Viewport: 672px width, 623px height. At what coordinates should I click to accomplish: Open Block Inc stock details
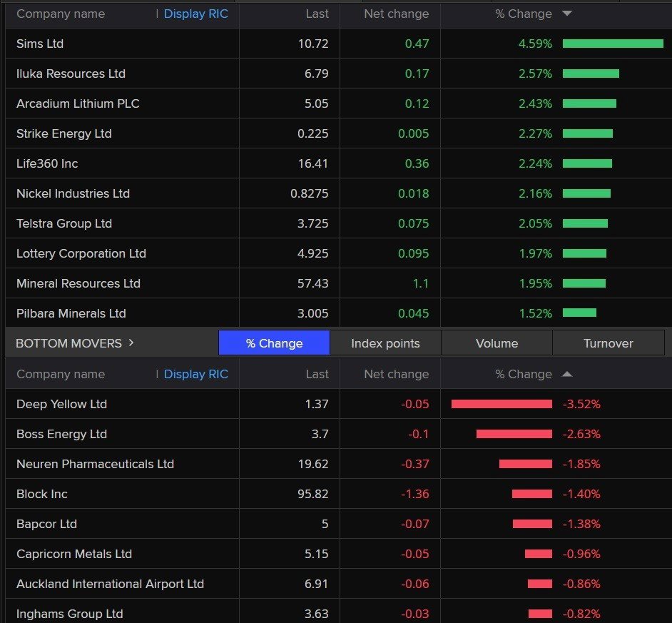click(x=42, y=494)
